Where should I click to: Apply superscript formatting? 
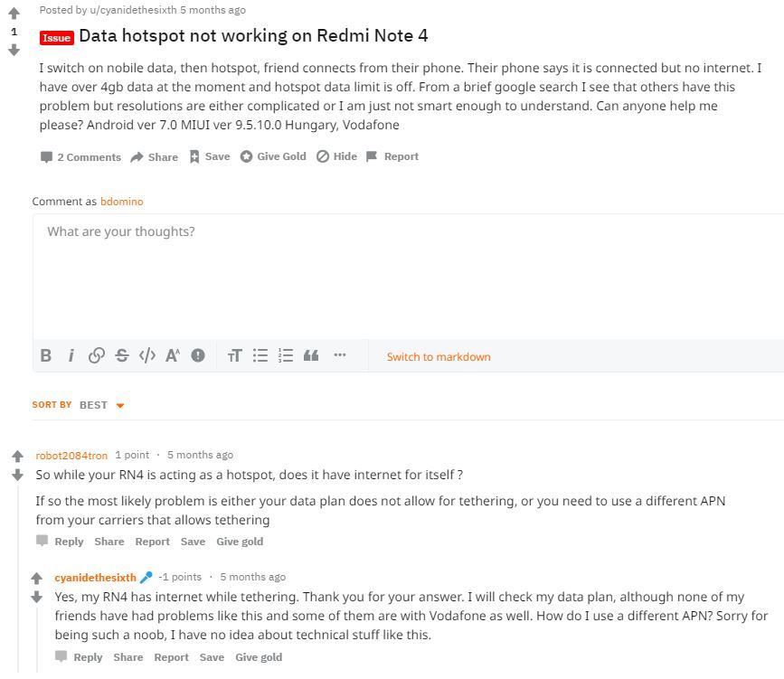tap(172, 356)
